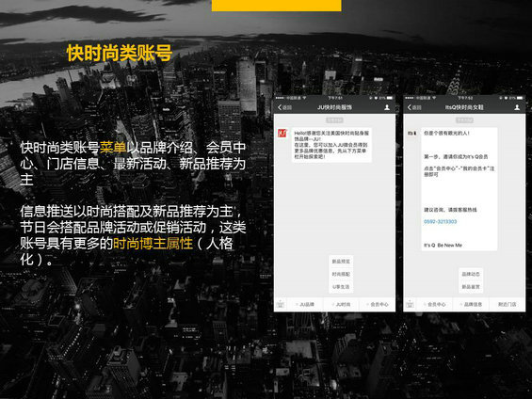Viewport: 532px width, 399px height.
Task: Open 会员中心 menu in JU account
Action: tap(378, 304)
